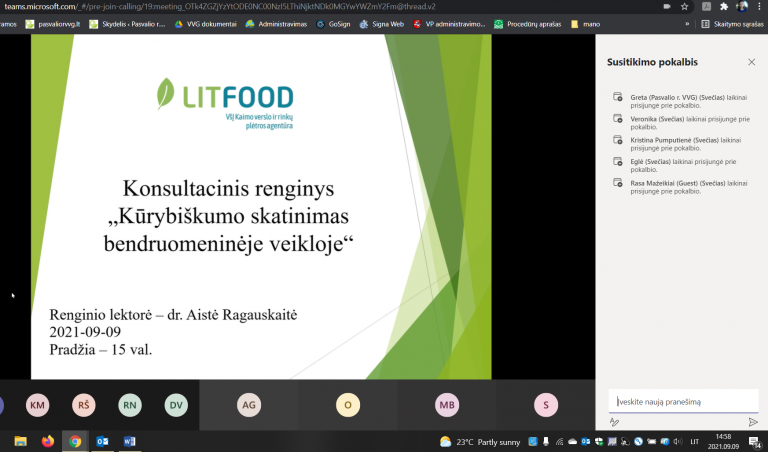Click the join icon beside Veronika's message
This screenshot has height=452, width=768.
618,119
